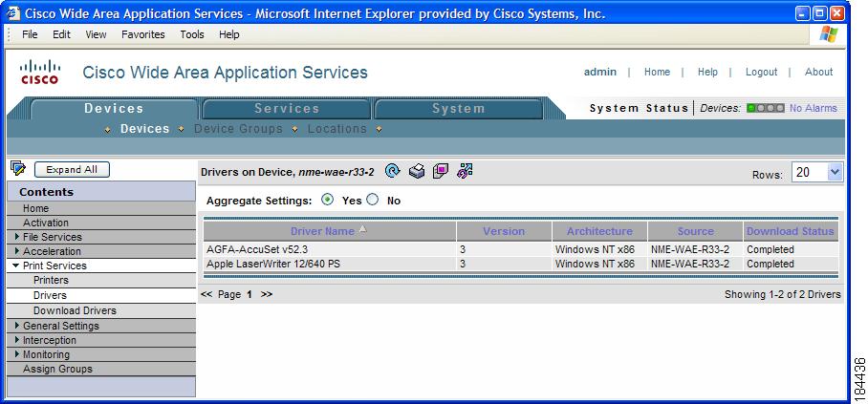Screen dimensions: 868x404
Task: Select the Devices sub-tab
Action: click(x=145, y=129)
